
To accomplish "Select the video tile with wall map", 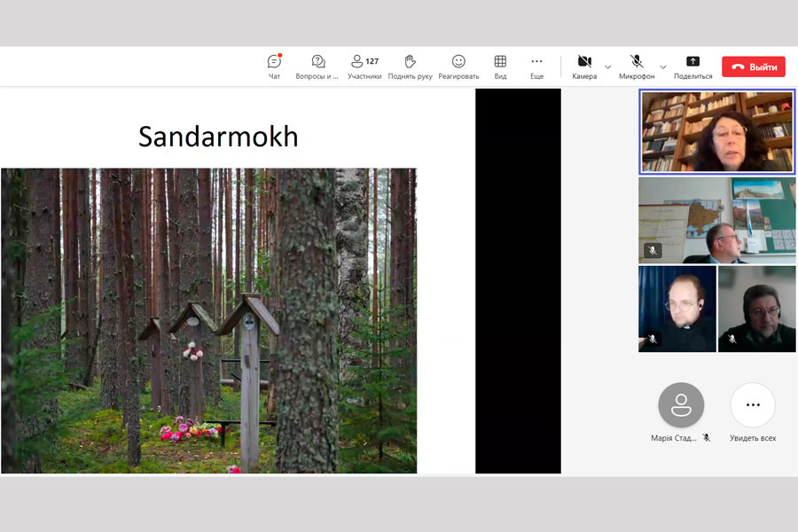I will coord(716,220).
